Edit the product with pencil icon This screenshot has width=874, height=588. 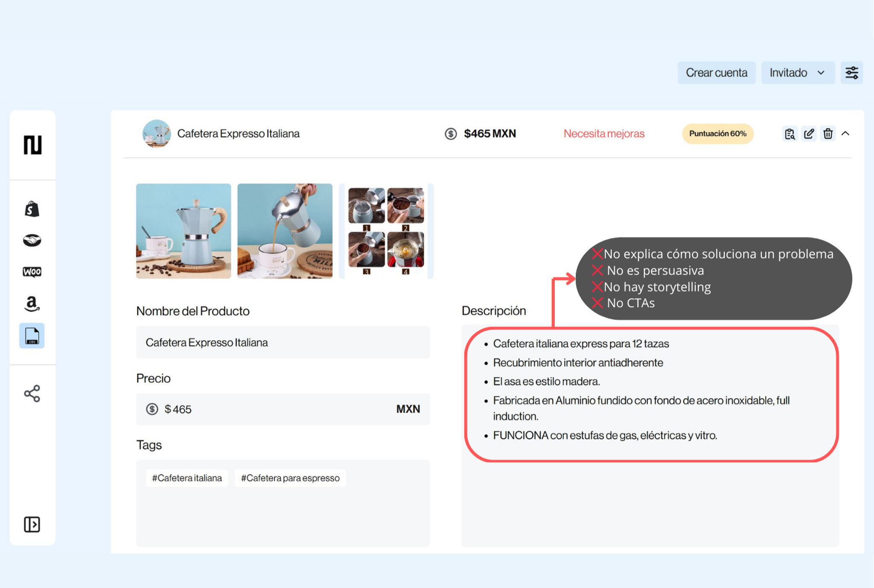pyautogui.click(x=809, y=134)
